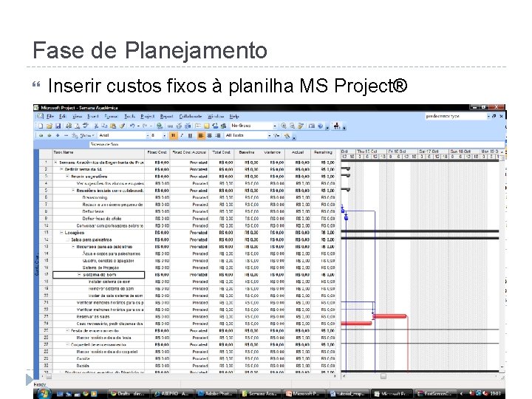
Task: Open the Assign Resources icon
Action: click(x=223, y=126)
